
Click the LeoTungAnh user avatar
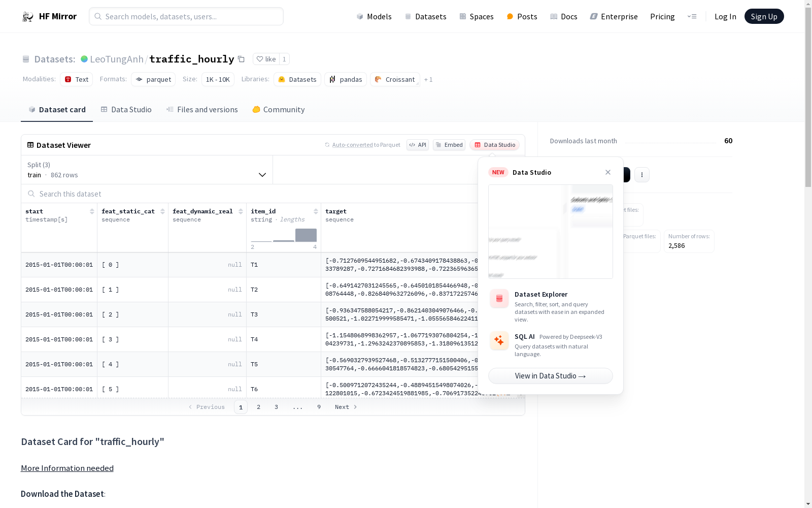(84, 59)
